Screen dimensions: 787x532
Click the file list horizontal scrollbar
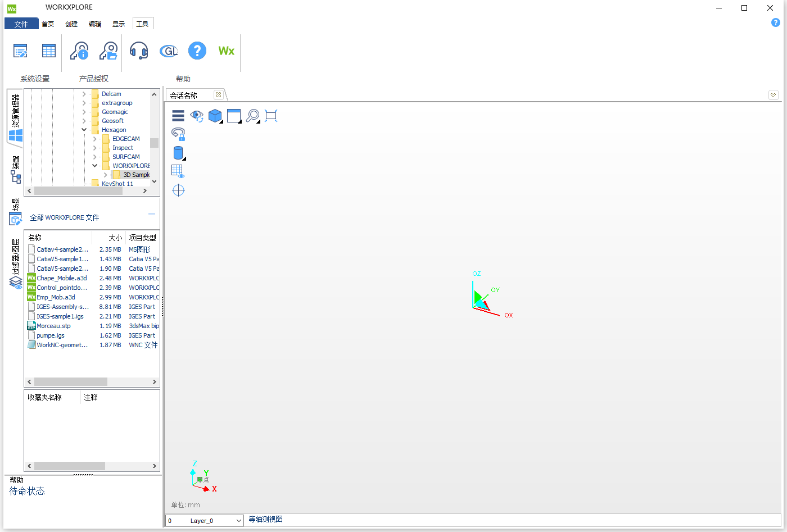click(x=71, y=381)
